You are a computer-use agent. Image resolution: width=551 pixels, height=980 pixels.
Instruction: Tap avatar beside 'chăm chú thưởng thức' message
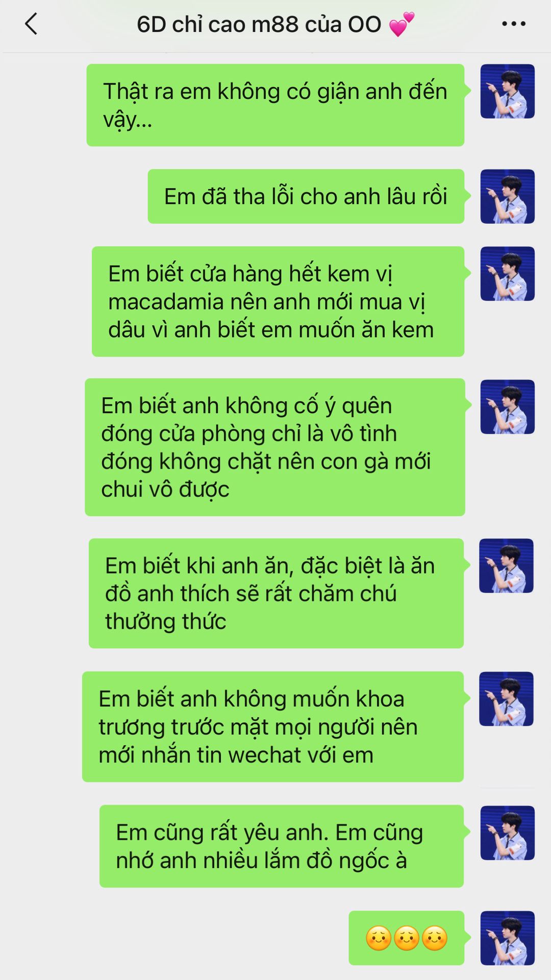tap(506, 566)
